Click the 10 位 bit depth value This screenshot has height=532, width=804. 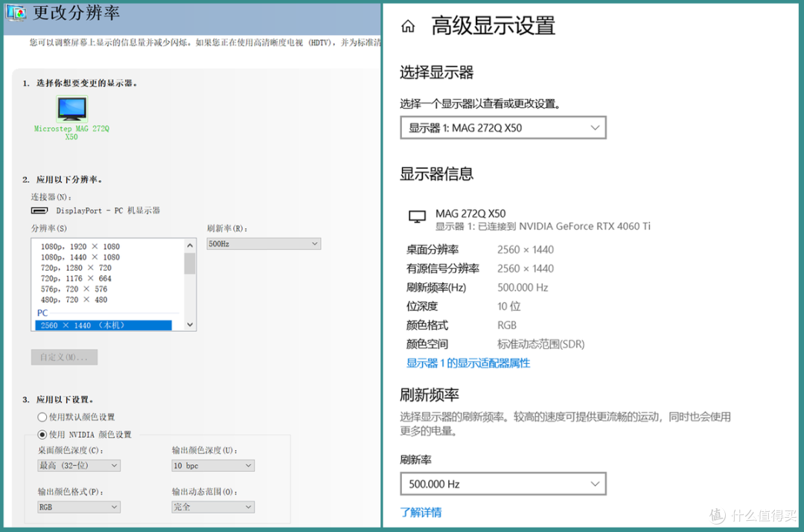pos(508,307)
